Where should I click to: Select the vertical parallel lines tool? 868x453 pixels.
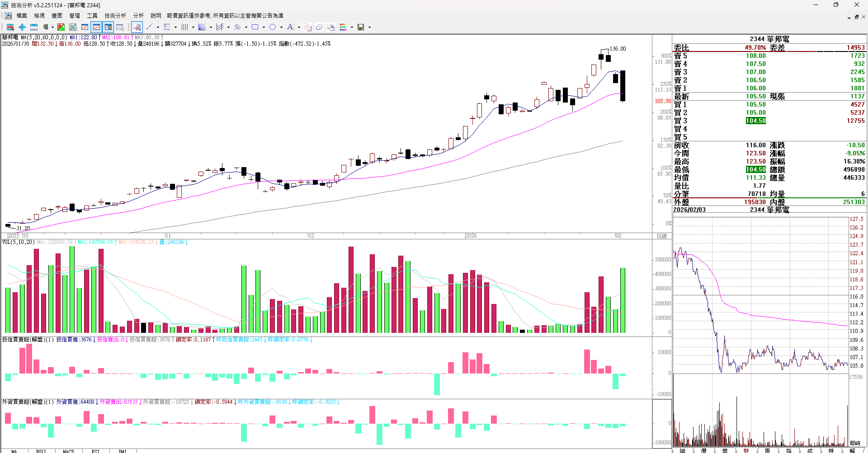click(184, 27)
